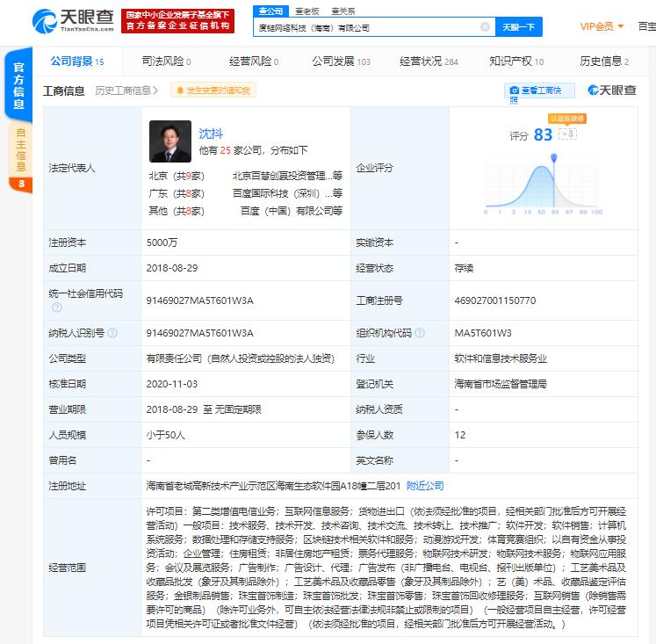Click the help icon next to 纳税人识别号
Screen dimensions: 656x644
pos(112,333)
